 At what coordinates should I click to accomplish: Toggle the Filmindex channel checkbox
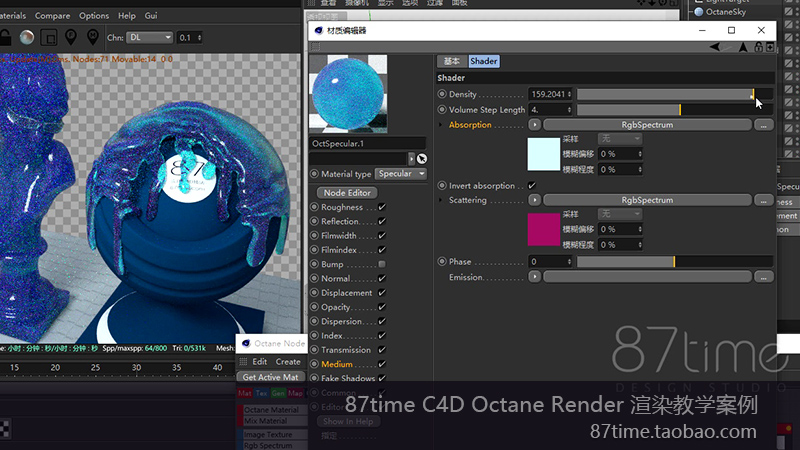(x=382, y=250)
